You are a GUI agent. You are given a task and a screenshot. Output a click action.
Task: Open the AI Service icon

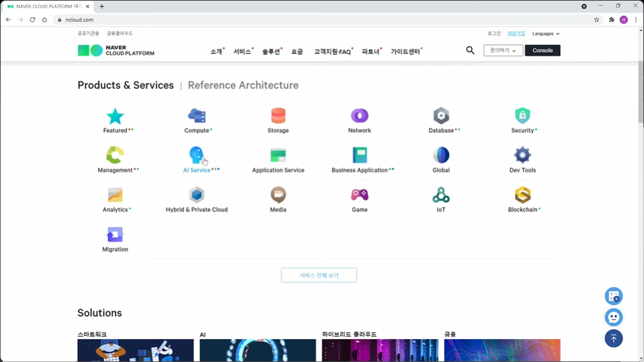coord(197,155)
